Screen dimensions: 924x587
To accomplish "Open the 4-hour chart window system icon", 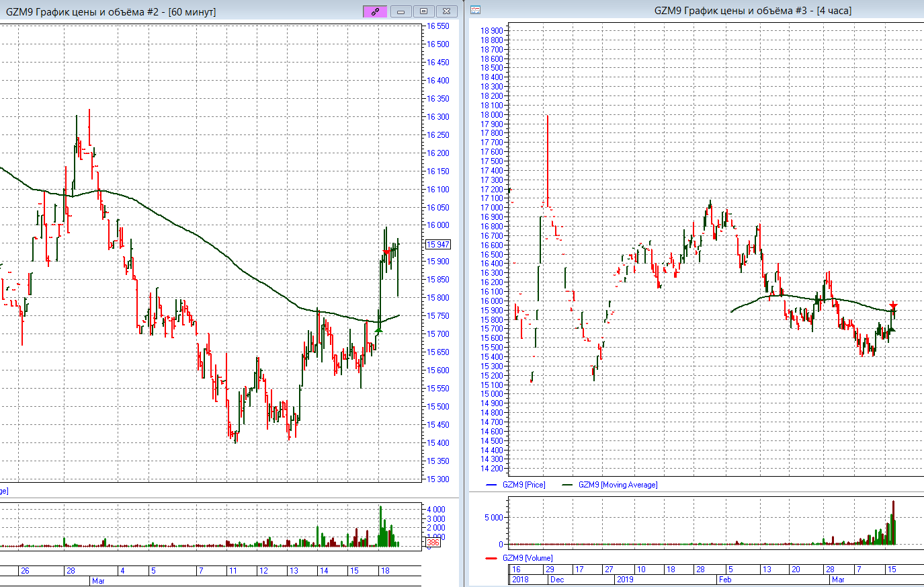I will [x=475, y=10].
